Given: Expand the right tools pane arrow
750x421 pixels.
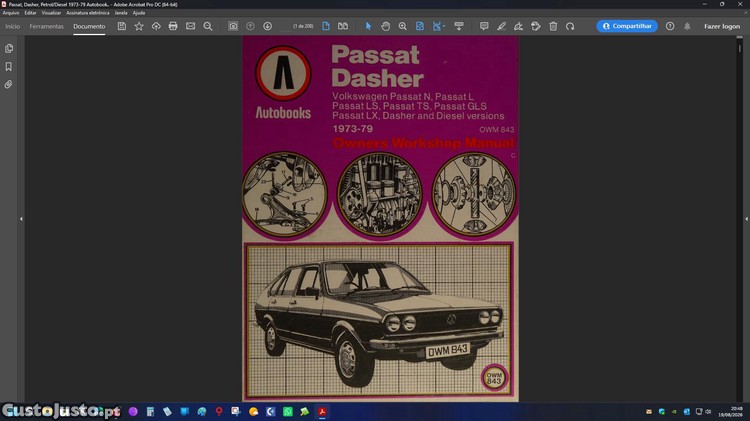Looking at the screenshot, I should (x=746, y=219).
